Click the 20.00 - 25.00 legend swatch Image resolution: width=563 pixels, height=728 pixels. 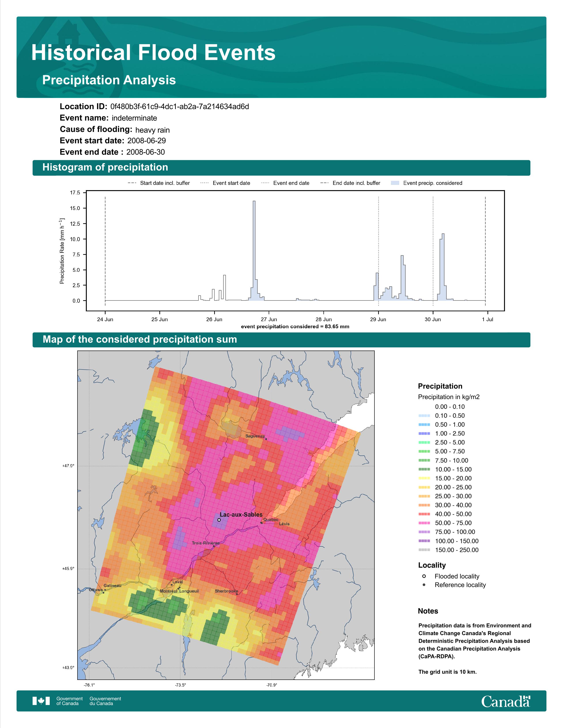point(424,487)
